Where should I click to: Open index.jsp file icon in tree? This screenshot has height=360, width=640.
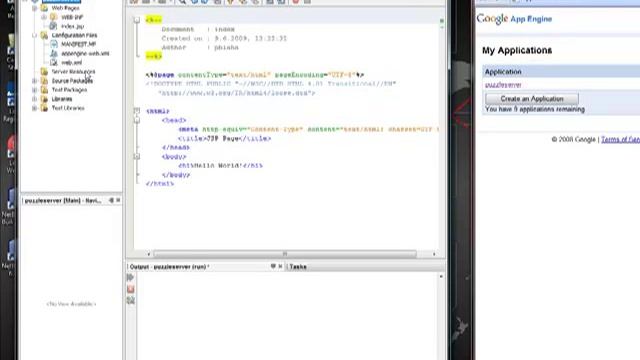(53, 26)
